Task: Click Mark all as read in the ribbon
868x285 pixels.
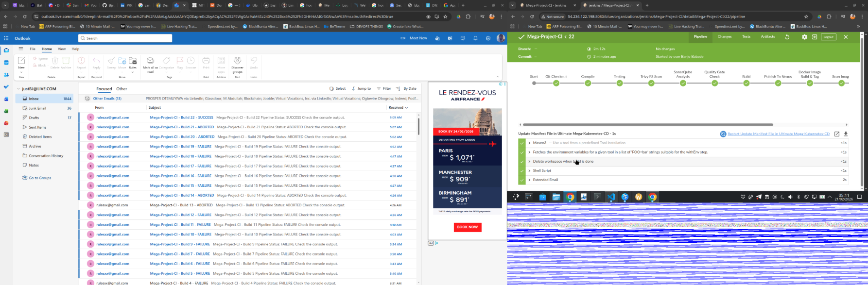Action: pyautogui.click(x=150, y=65)
